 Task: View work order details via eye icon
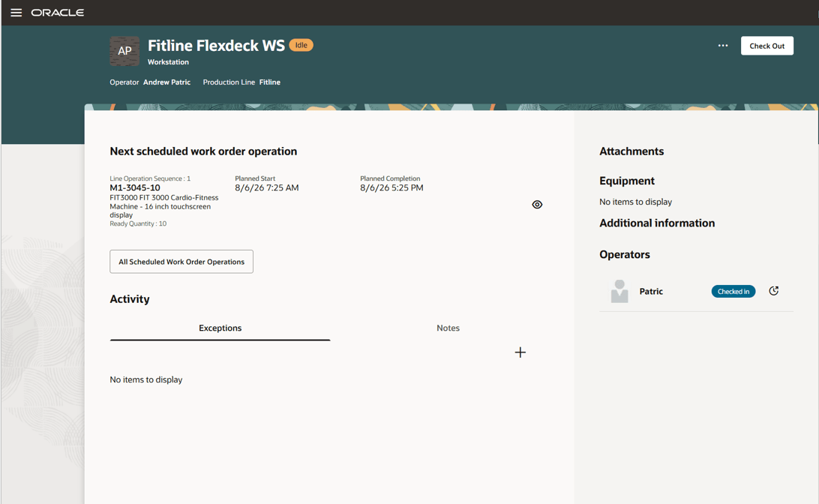(x=537, y=205)
